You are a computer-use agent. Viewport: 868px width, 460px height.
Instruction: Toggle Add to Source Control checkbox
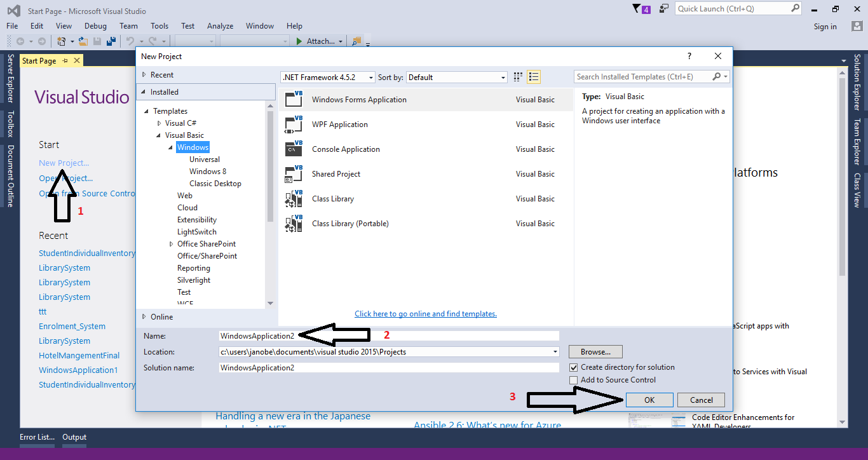tap(574, 380)
